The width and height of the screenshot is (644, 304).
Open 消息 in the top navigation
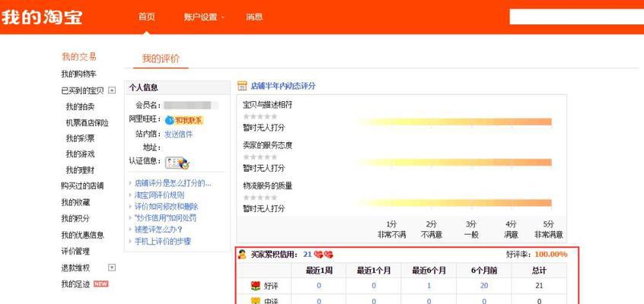[x=254, y=17]
